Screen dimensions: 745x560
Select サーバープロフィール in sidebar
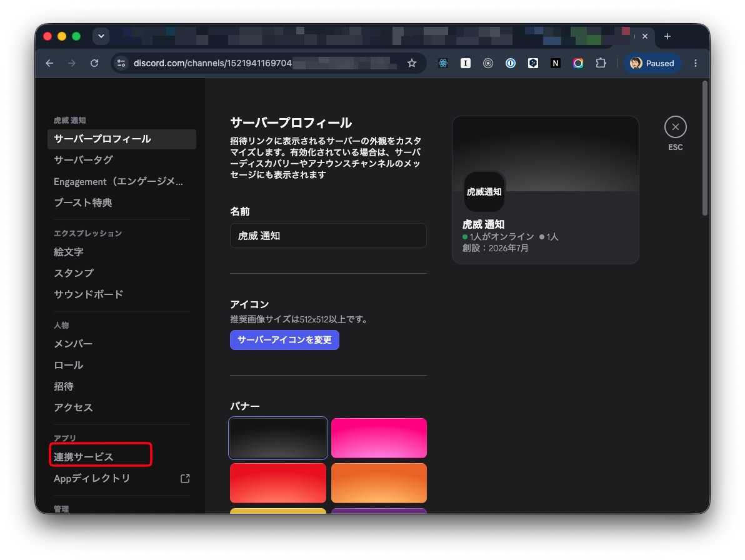[x=122, y=139]
